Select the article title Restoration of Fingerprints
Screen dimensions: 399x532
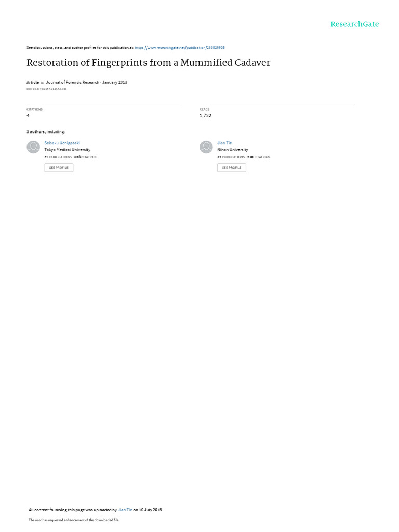point(148,63)
